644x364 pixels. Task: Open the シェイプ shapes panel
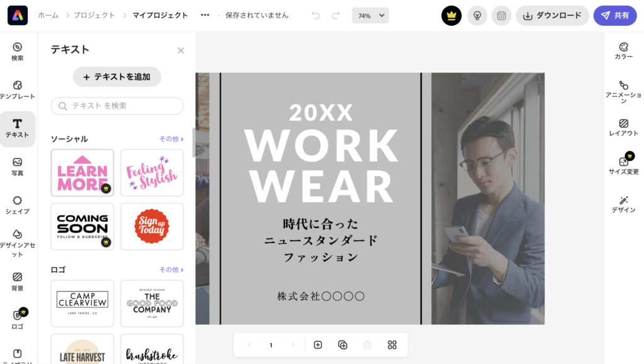tap(17, 205)
